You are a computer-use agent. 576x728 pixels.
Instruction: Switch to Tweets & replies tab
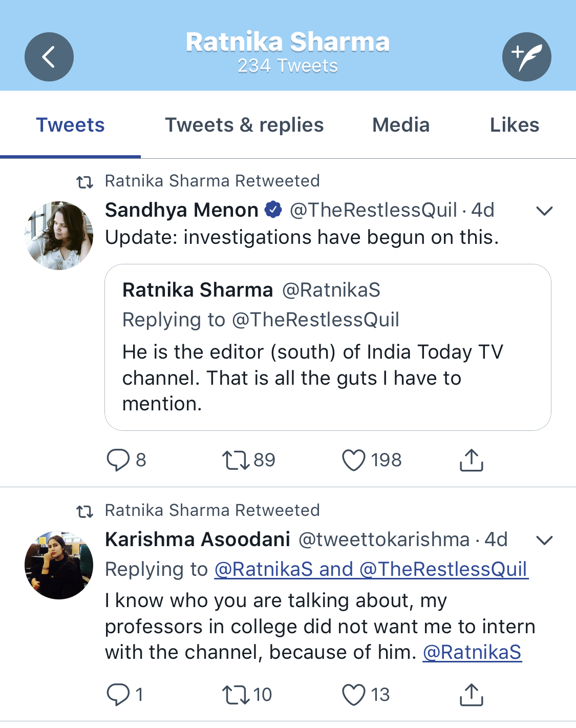coord(244,126)
